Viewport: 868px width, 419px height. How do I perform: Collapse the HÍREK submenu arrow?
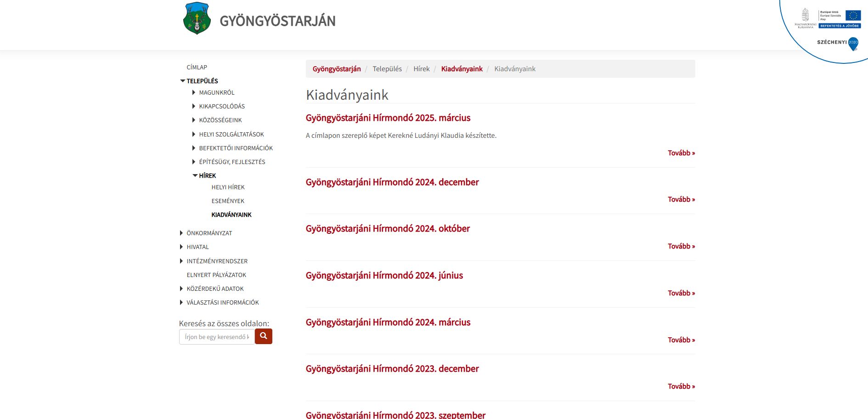[x=195, y=176]
